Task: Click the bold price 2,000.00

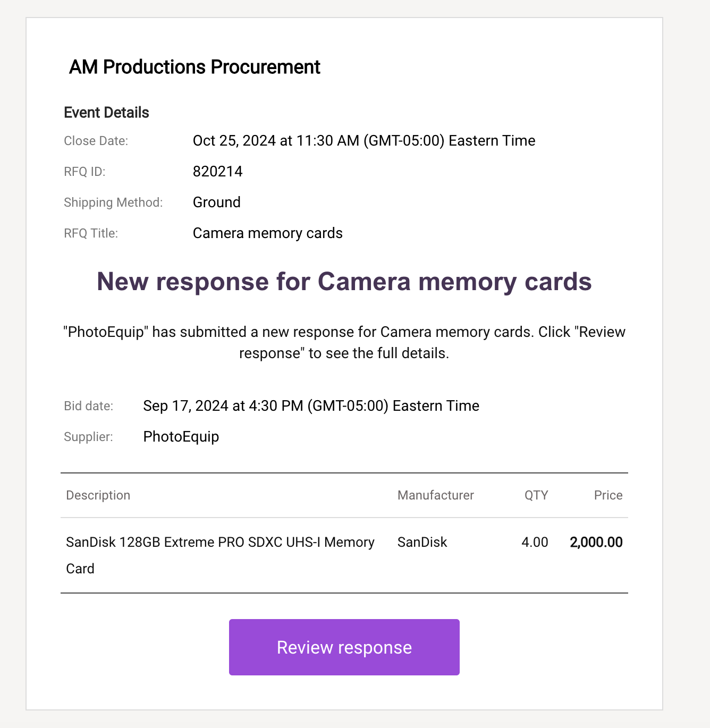Action: [x=596, y=542]
